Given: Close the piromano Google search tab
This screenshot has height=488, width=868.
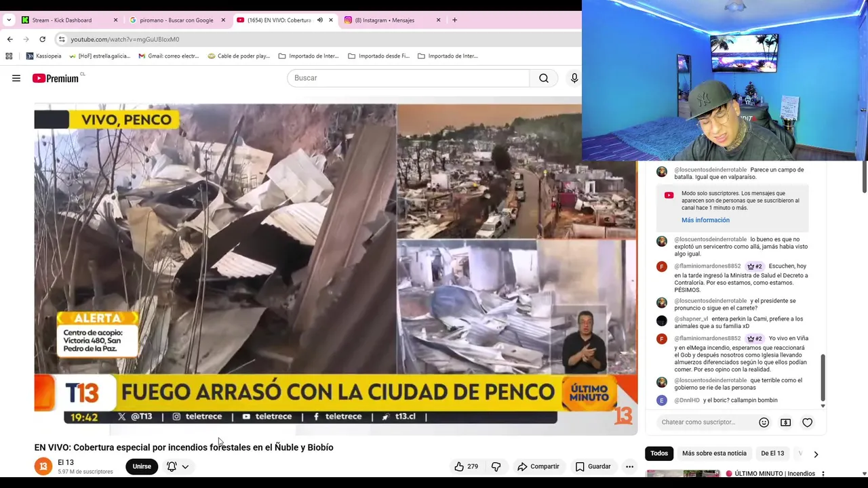Looking at the screenshot, I should coord(223,20).
